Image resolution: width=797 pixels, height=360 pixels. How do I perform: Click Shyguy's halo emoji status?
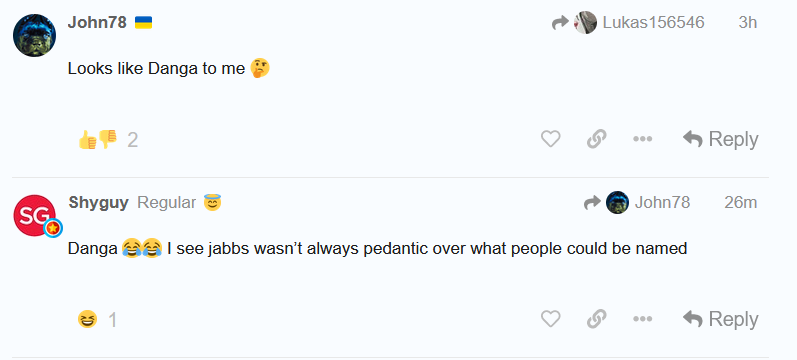212,202
